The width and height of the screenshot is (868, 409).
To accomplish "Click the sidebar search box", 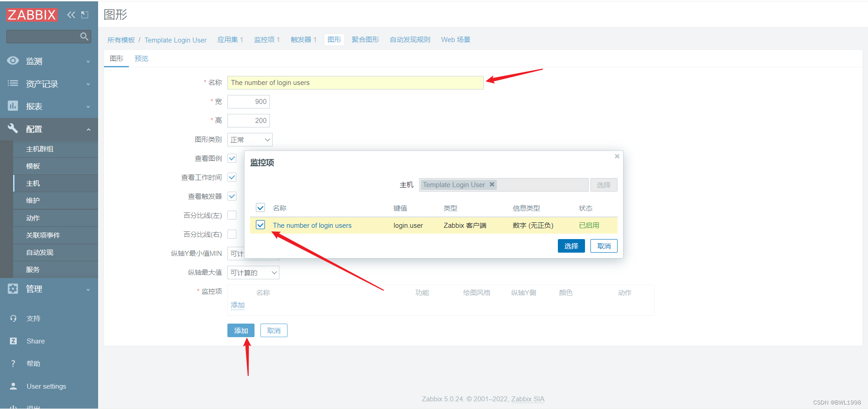I will point(49,37).
